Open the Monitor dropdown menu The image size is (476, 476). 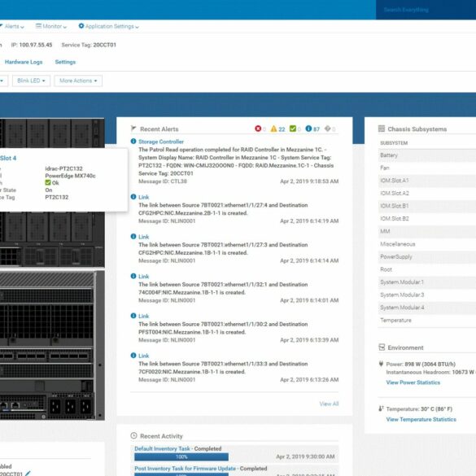tap(51, 26)
